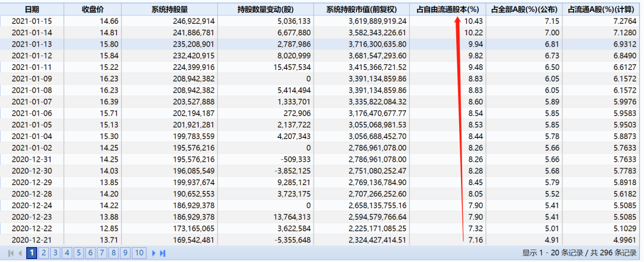Screen dimensions: 644x262
Task: Select the 2021-01-02 date cell
Action: (x=32, y=147)
